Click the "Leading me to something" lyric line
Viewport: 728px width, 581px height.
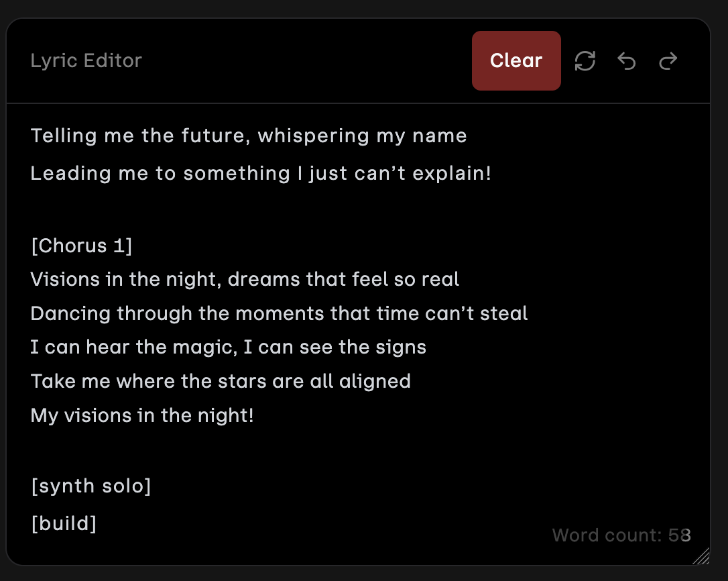[260, 173]
